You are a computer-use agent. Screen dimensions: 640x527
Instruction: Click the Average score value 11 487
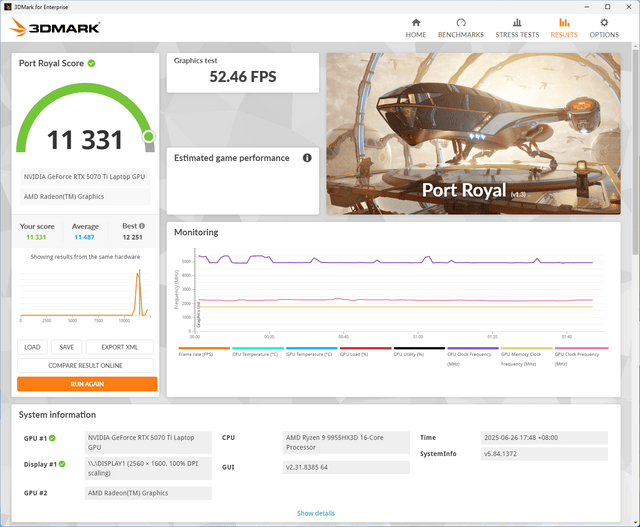(84, 237)
